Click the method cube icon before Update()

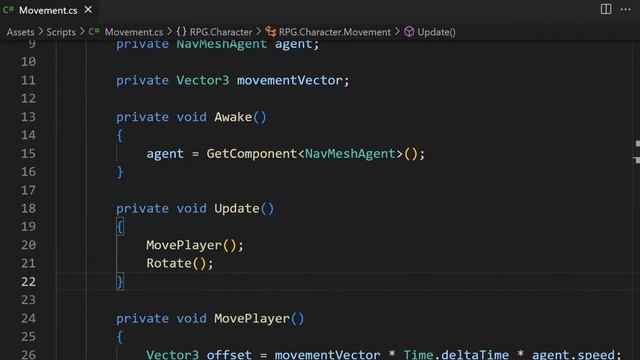pos(409,31)
